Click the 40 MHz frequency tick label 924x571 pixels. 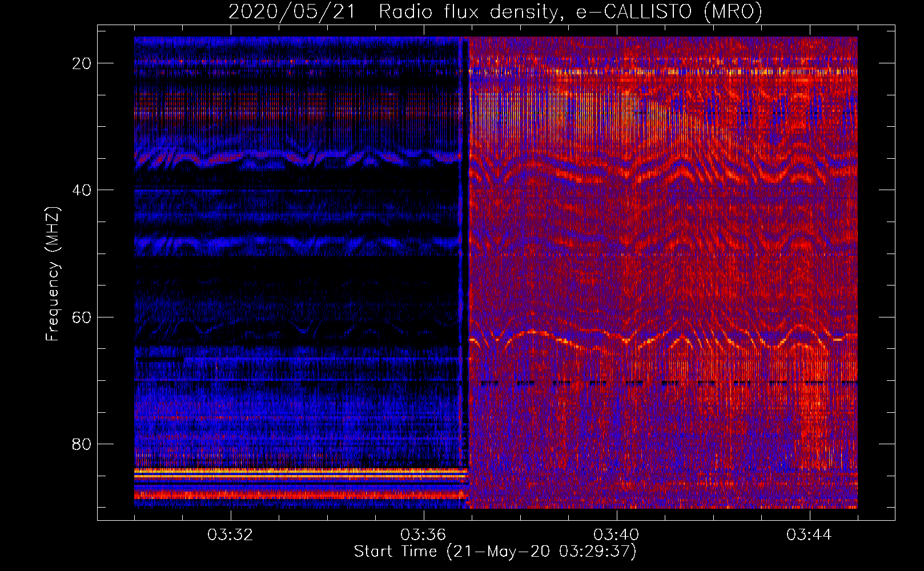[x=82, y=190]
